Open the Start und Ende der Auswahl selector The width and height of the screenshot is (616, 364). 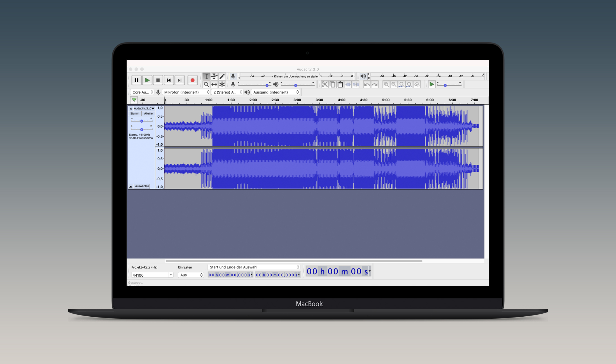coord(254,267)
